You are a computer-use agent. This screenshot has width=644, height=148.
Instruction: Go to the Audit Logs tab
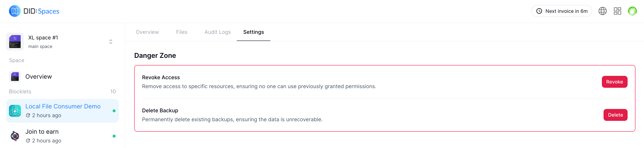(218, 32)
